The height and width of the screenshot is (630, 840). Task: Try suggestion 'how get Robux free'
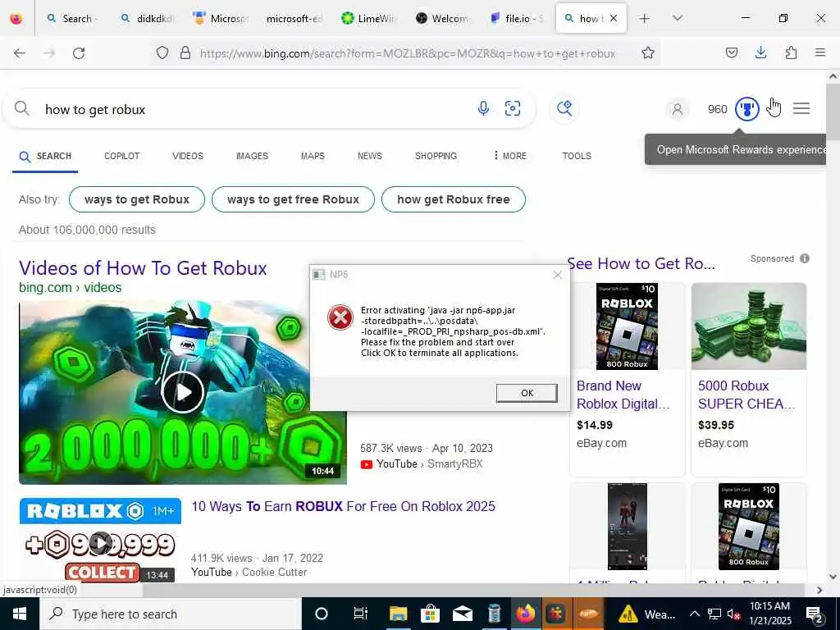click(x=453, y=199)
